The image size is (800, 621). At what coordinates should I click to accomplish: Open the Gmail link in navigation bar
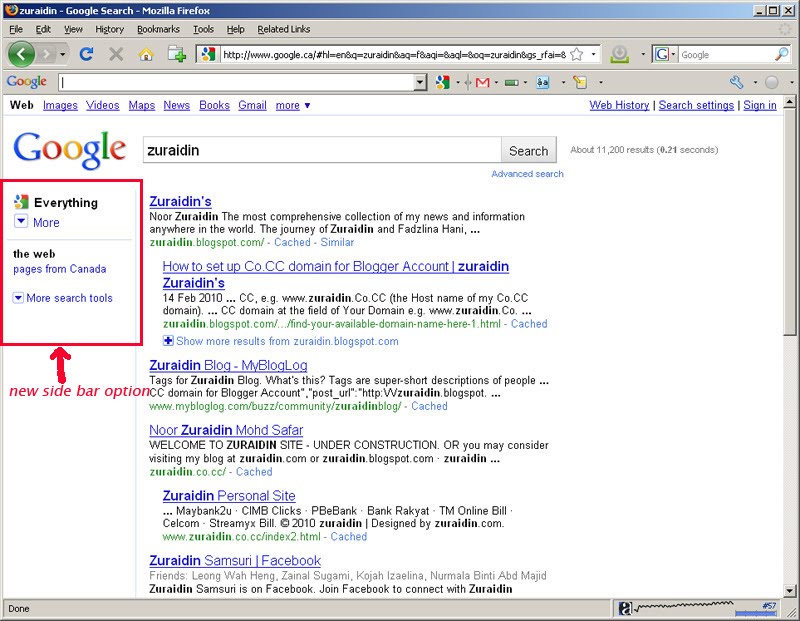(253, 105)
